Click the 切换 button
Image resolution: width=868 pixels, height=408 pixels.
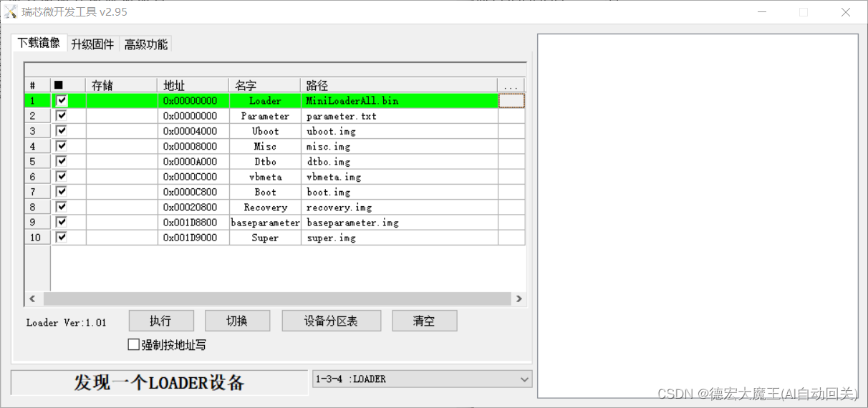(x=237, y=321)
